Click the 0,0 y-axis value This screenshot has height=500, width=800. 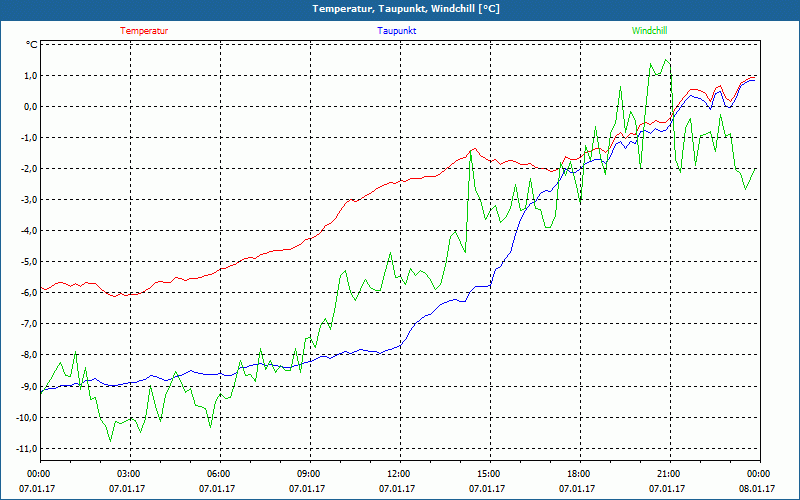click(30, 107)
